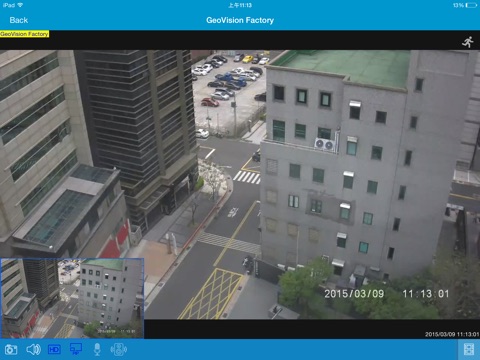Click the small timestamp below the video
The width and height of the screenshot is (480, 360).
pos(452,334)
